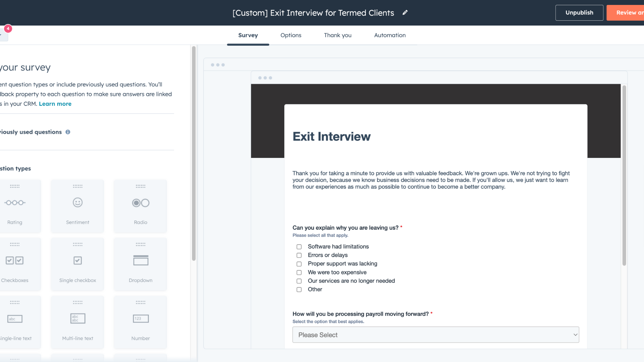Screen dimensions: 644x362
Task: Open the Automation tab
Action: (390, 35)
